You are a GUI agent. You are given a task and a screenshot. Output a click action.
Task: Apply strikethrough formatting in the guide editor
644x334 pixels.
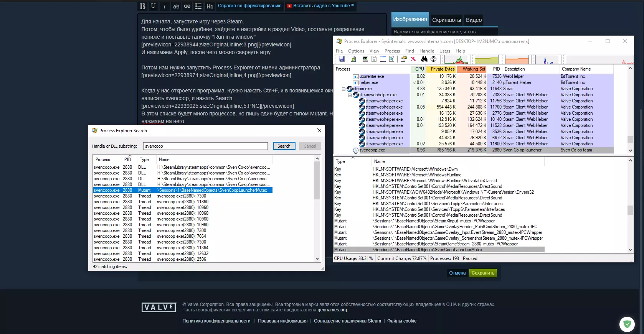pos(176,6)
